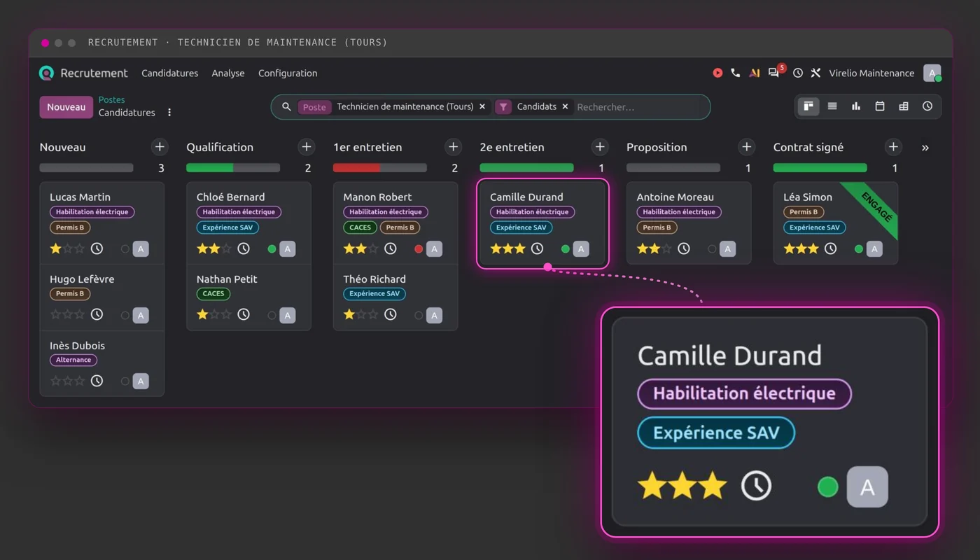Open Antoine Moreau candidate card
Screen dimensions: 980x560
click(689, 223)
